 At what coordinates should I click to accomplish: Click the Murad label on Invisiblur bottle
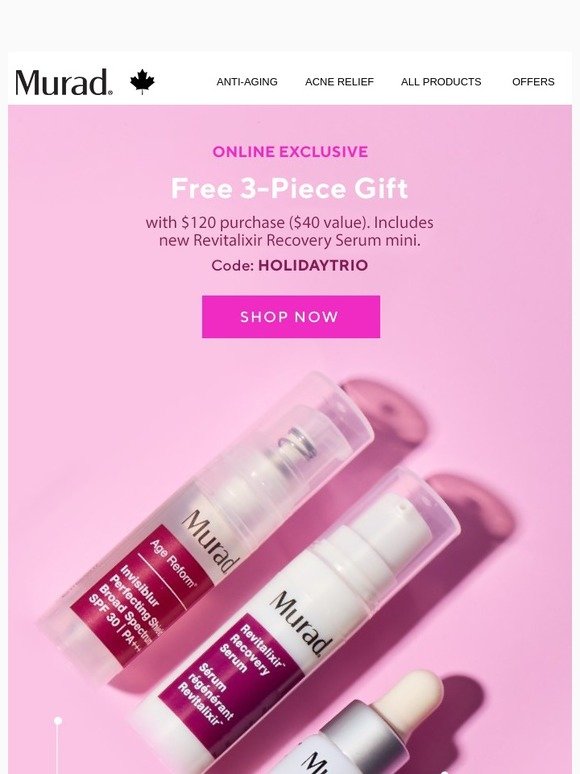click(211, 542)
